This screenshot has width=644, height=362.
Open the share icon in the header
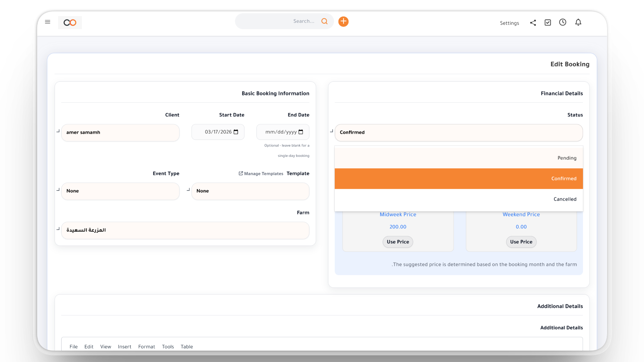(533, 22)
